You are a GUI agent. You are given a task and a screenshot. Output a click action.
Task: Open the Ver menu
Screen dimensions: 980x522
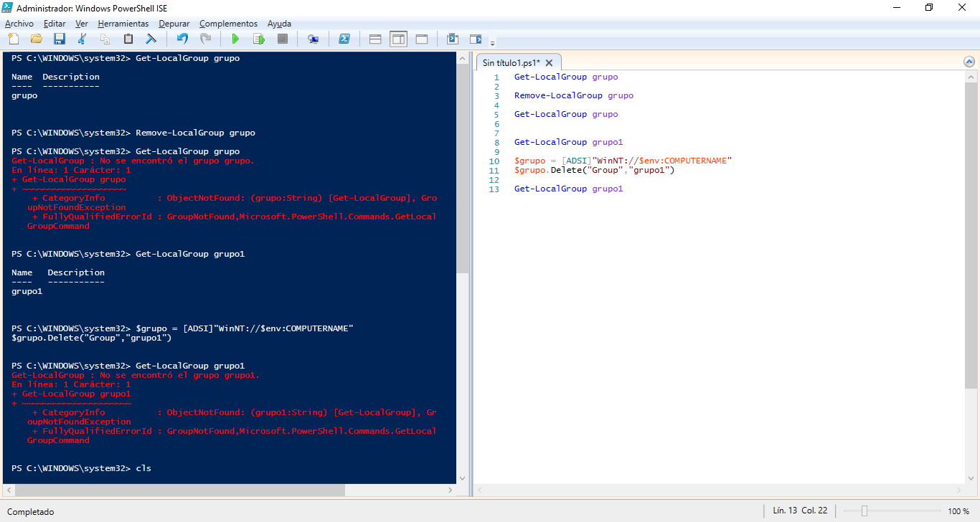pos(82,24)
